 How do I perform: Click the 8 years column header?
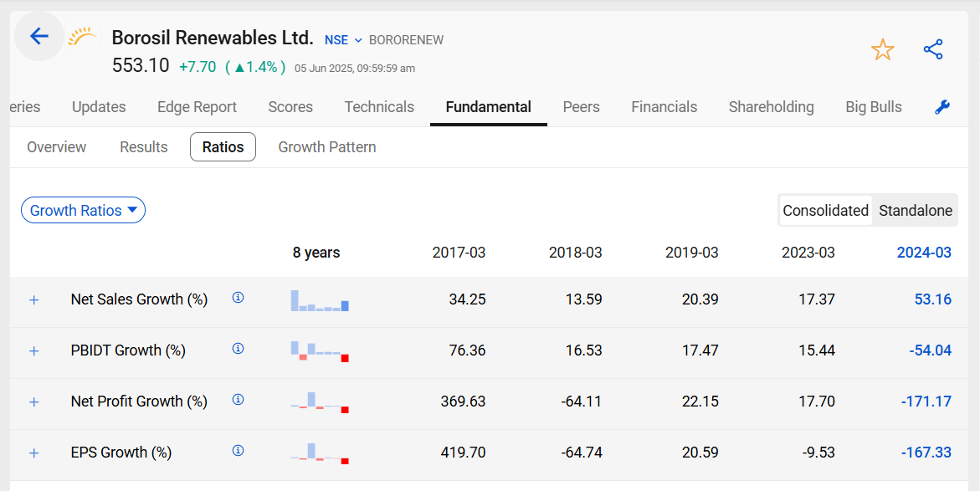pos(316,253)
